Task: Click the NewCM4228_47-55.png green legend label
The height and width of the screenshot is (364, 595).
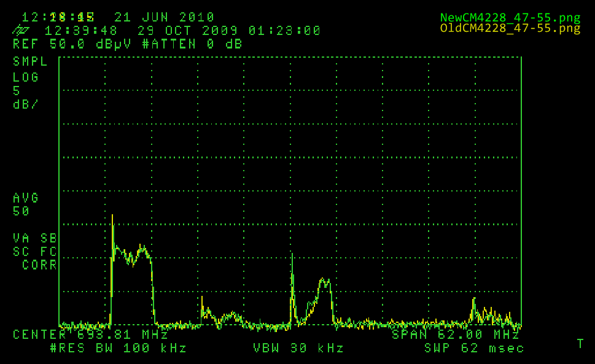Action: 510,17
